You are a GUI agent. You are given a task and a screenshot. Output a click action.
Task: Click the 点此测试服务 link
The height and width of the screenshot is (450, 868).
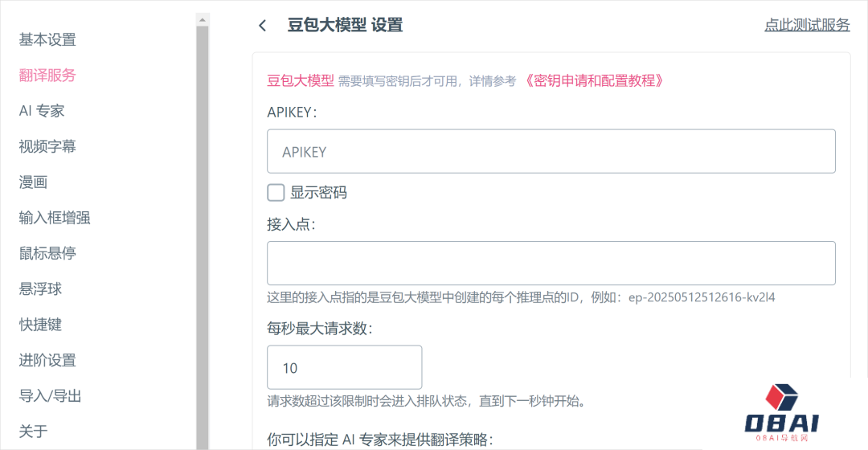click(807, 25)
